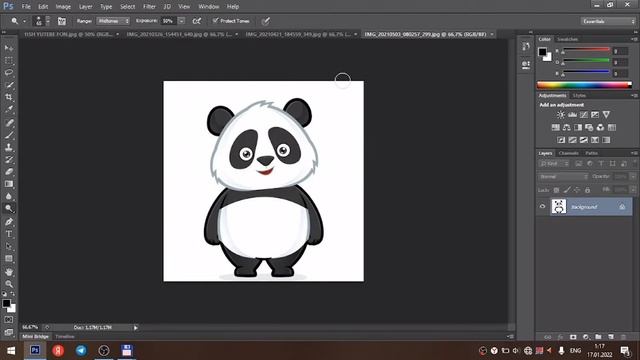Viewport: 640px width, 360px height.
Task: Add a Curves adjustment
Action: [x=584, y=115]
